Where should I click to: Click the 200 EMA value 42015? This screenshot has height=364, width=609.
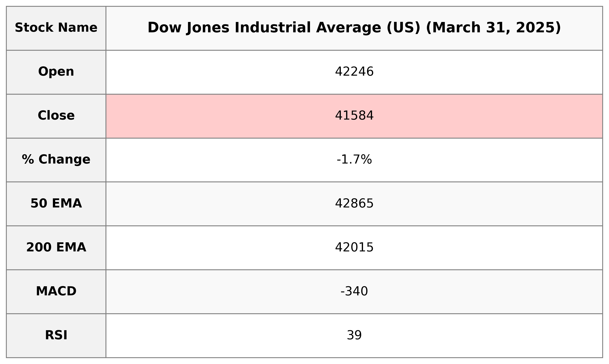354,248
